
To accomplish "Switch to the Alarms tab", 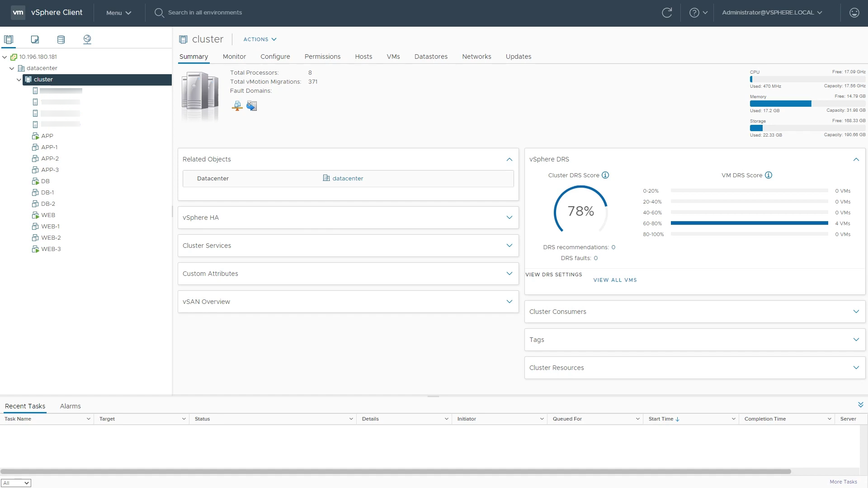I will pos(71,406).
